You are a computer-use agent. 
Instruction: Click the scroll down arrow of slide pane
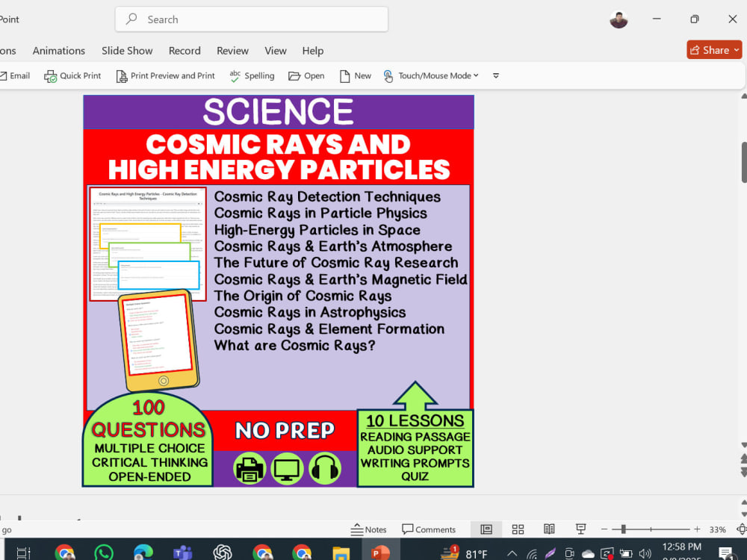[744, 445]
